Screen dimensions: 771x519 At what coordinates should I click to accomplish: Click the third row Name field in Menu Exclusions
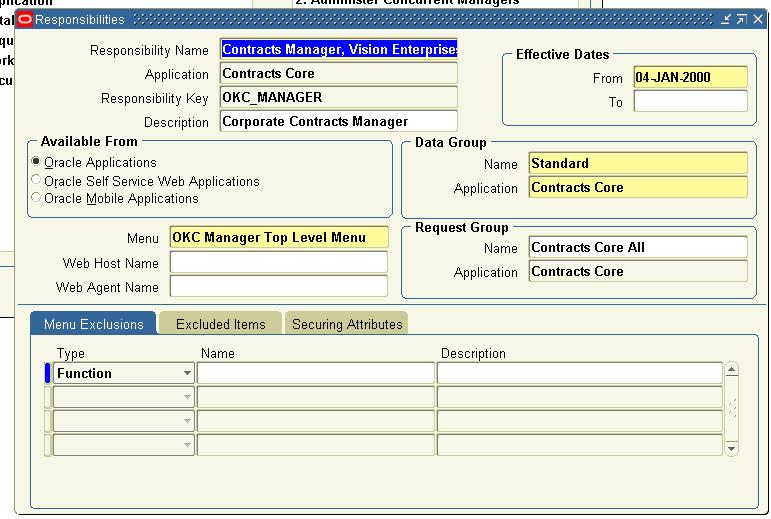(316, 421)
